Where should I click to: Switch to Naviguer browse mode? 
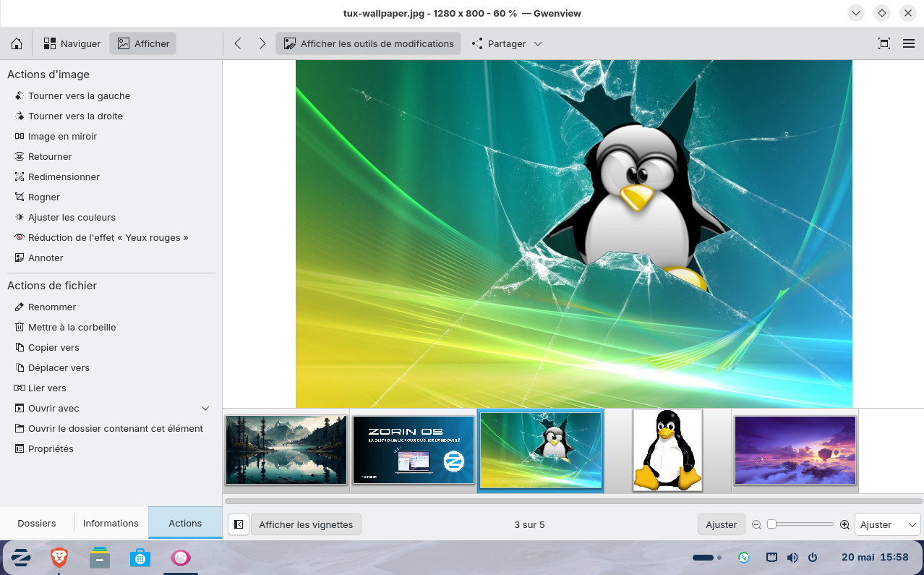[72, 43]
